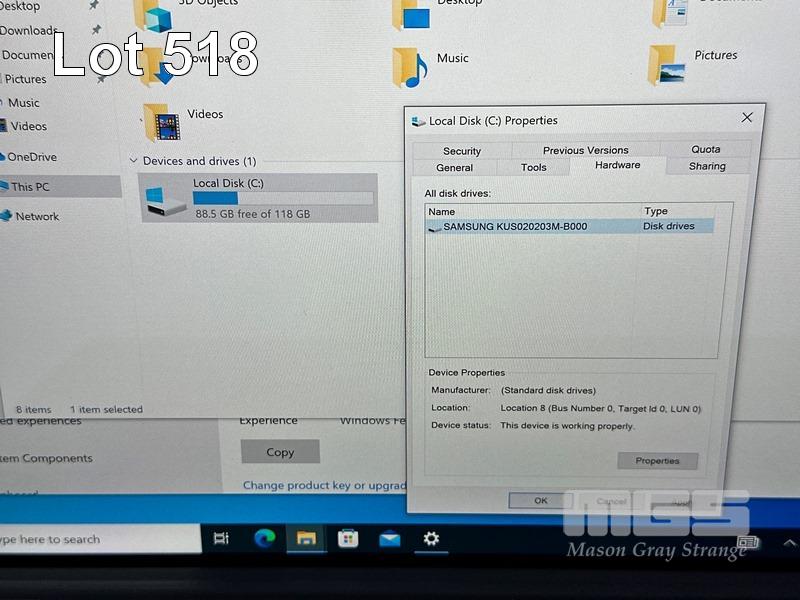Open the Previous Versions tab
Viewport: 800px width, 600px height.
[585, 150]
